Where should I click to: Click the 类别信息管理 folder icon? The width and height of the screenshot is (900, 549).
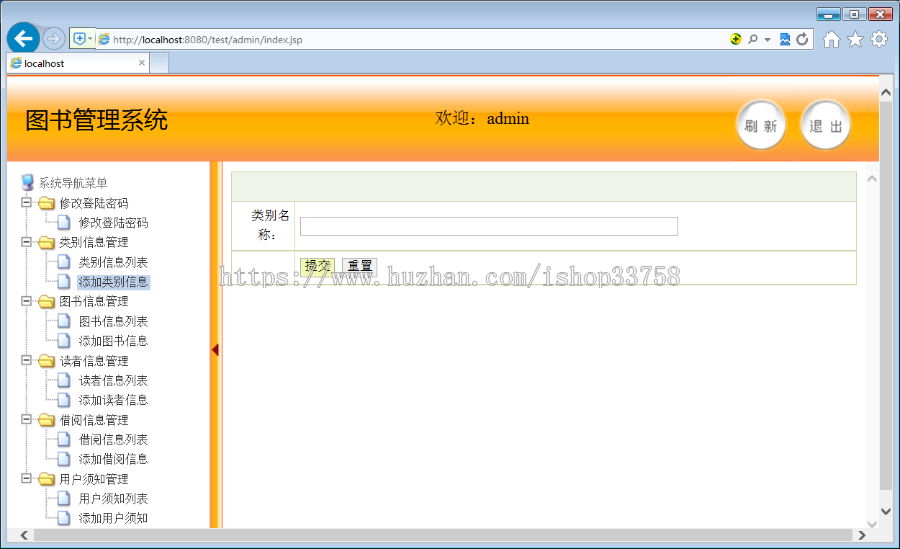[46, 242]
